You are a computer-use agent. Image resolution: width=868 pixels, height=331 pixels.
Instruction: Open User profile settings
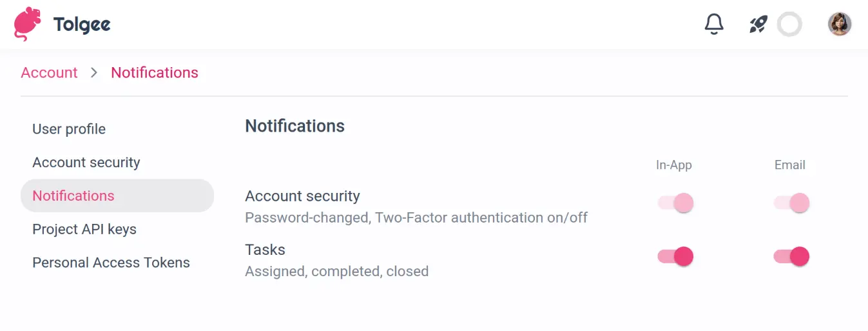click(x=69, y=129)
